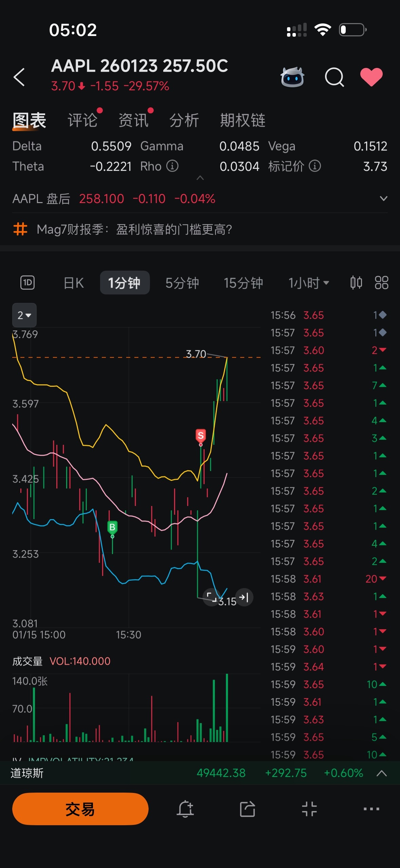Image resolution: width=400 pixels, height=868 pixels.
Task: Select the 15:58 3.61 trade with volume 20
Action: pos(328,579)
